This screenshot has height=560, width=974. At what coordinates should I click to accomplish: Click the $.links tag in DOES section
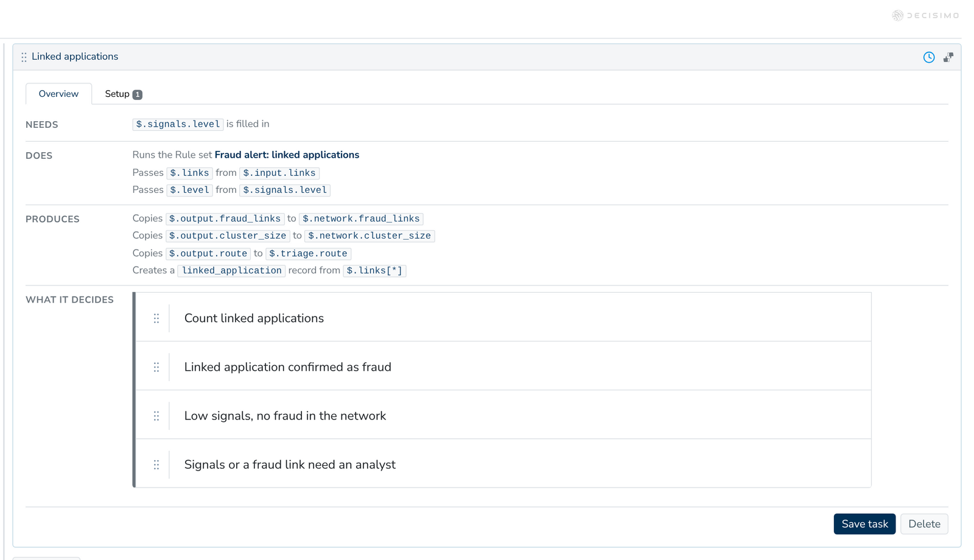189,173
